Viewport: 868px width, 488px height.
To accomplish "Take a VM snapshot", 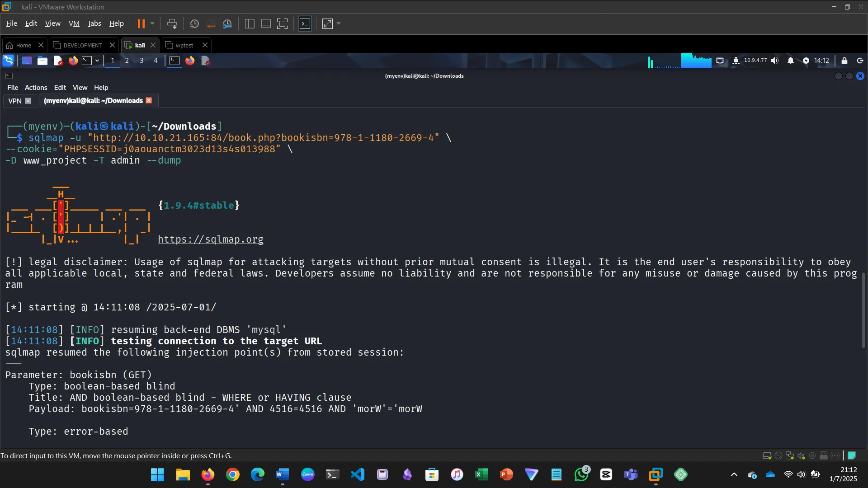I will [194, 23].
